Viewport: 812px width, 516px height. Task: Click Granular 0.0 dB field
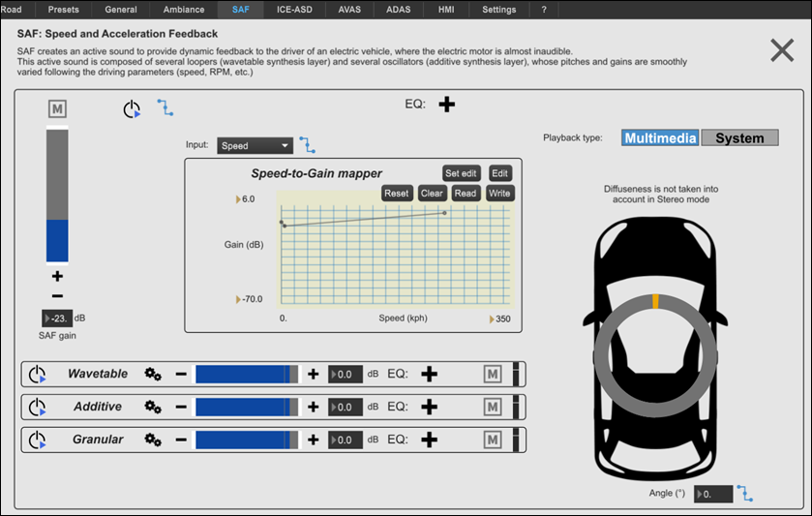pos(346,440)
